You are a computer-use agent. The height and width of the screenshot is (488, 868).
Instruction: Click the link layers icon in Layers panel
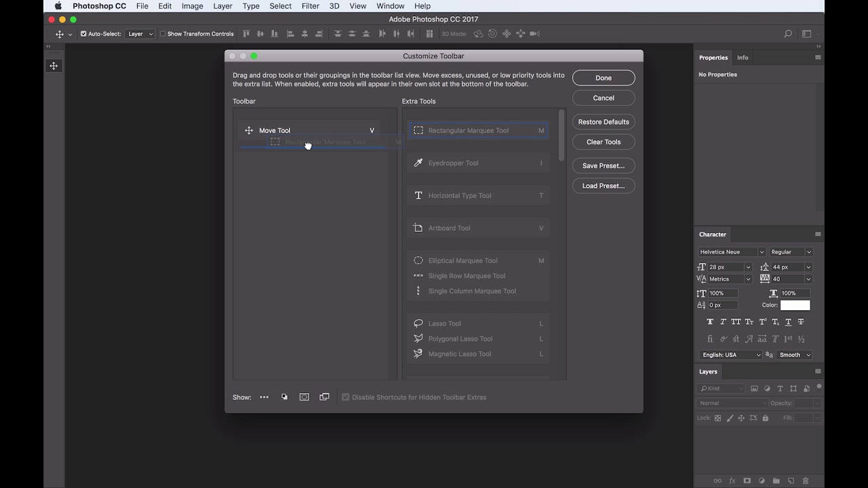pos(717,481)
